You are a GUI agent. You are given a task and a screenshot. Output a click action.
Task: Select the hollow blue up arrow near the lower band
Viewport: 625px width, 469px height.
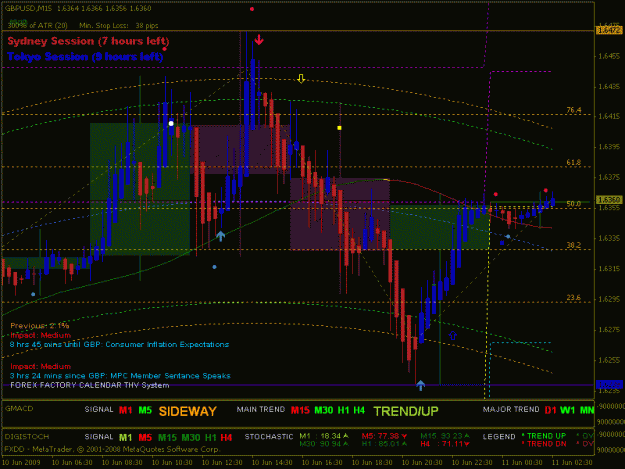(x=452, y=335)
